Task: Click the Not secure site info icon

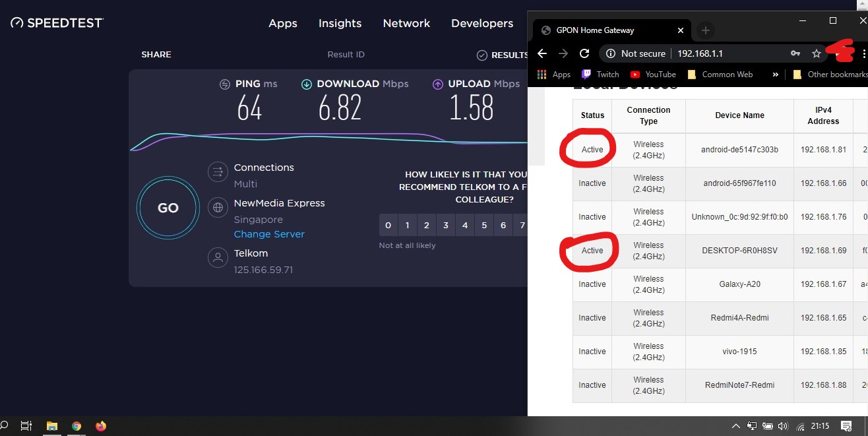Action: (611, 53)
